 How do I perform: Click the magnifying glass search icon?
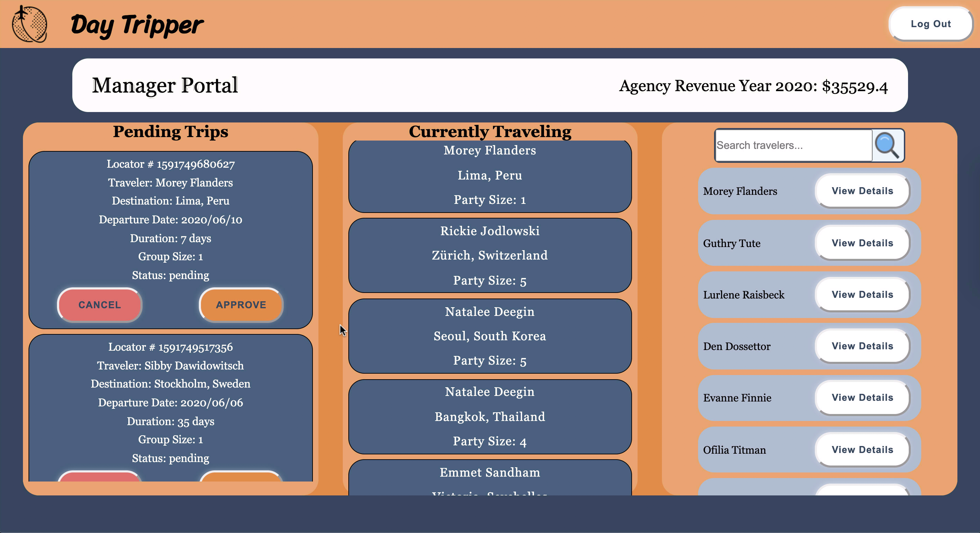tap(887, 145)
